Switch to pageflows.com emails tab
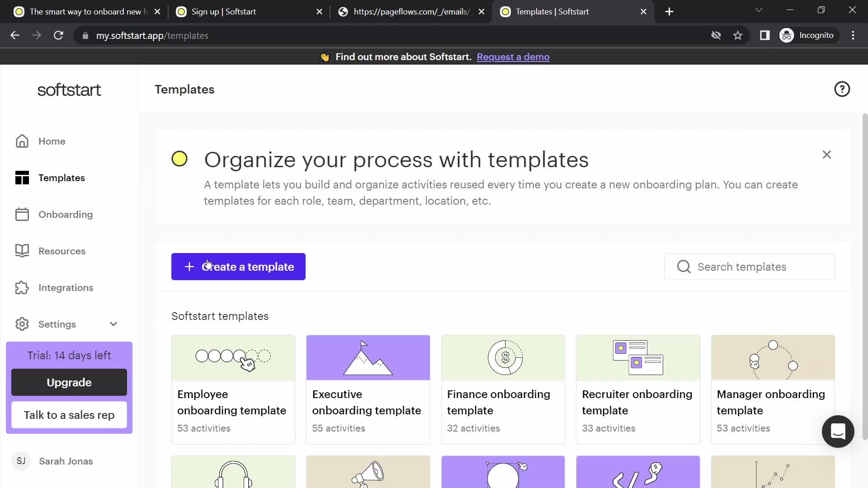Image resolution: width=868 pixels, height=488 pixels. (x=411, y=12)
